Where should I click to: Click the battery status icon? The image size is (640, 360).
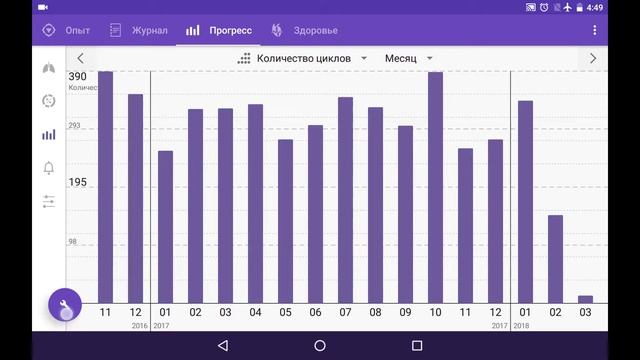pos(580,7)
